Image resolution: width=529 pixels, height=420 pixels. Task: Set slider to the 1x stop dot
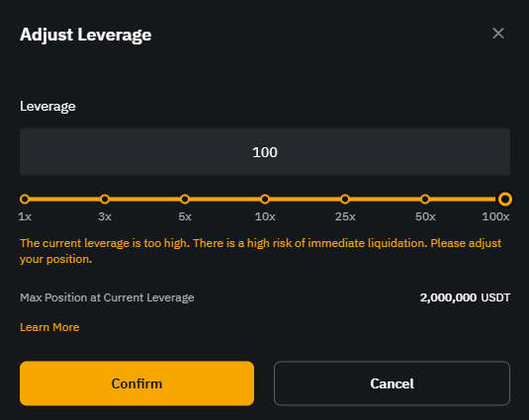[25, 200]
